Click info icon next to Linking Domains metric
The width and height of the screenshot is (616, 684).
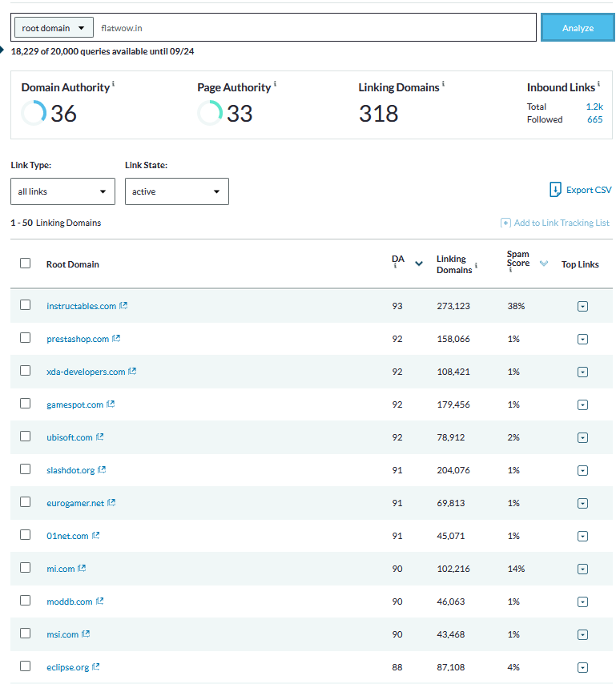[443, 83]
